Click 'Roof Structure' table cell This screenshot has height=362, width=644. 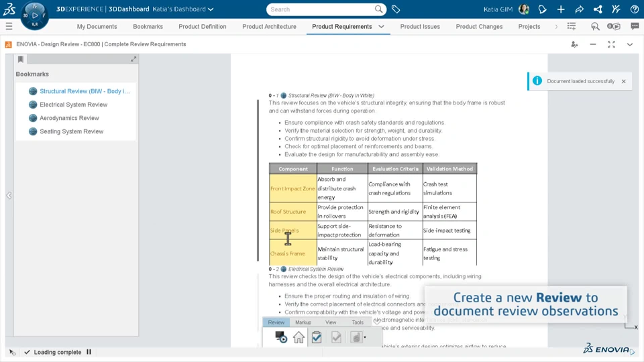tap(293, 212)
